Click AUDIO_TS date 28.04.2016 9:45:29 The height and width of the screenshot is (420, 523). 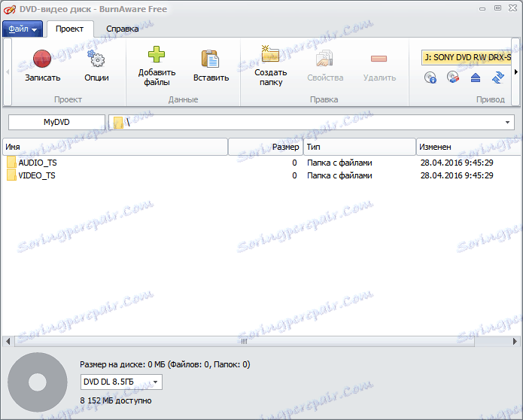tap(457, 163)
